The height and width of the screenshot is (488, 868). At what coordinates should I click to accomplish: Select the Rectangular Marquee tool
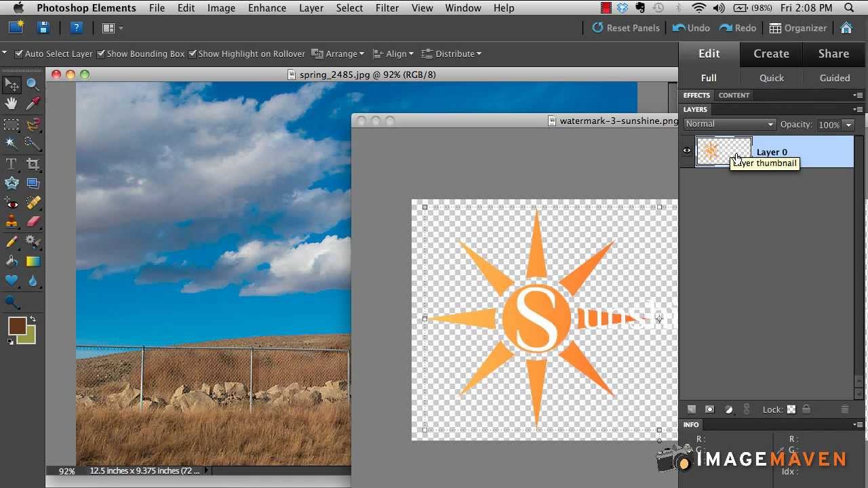(x=12, y=124)
